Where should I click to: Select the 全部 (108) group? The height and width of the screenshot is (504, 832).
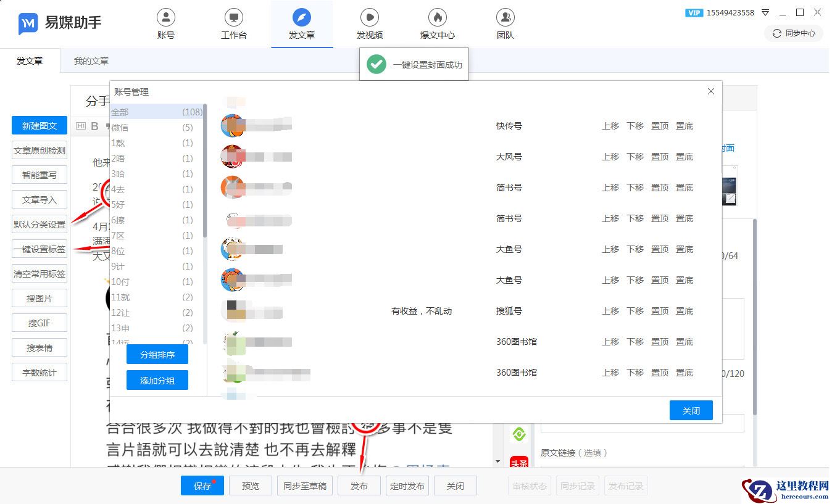coord(157,112)
